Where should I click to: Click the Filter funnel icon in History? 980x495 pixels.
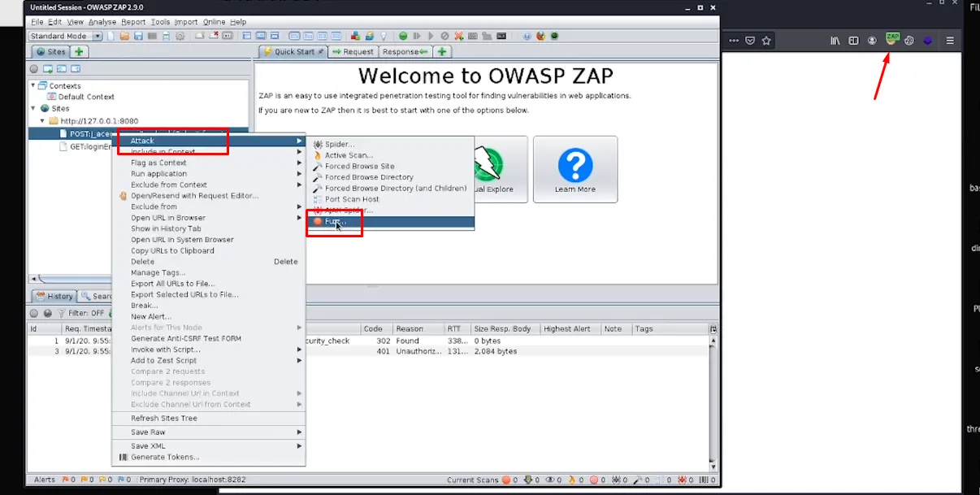tap(62, 313)
